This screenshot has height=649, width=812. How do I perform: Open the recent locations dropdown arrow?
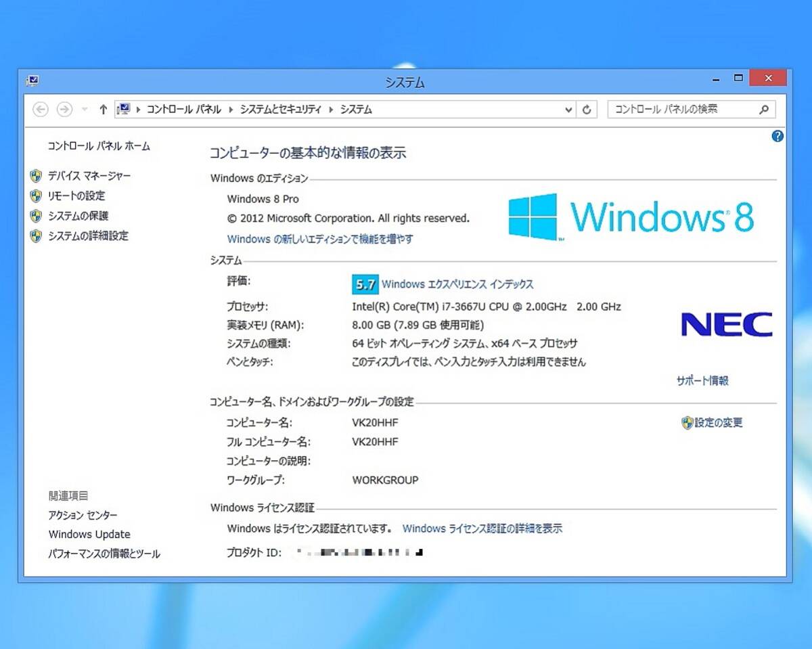coord(85,110)
